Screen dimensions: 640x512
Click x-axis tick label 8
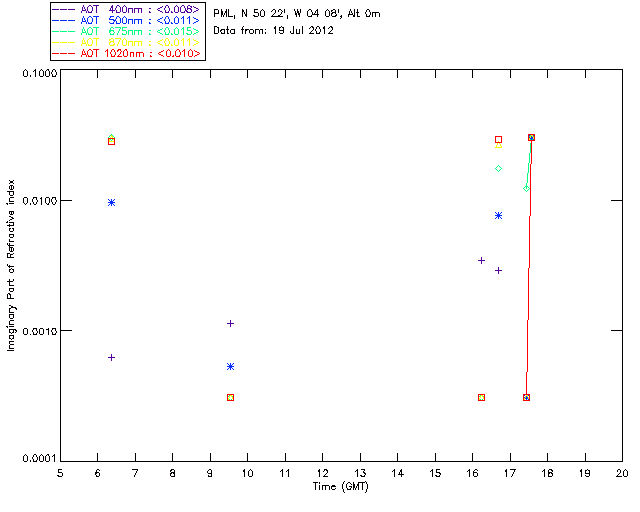(x=173, y=473)
